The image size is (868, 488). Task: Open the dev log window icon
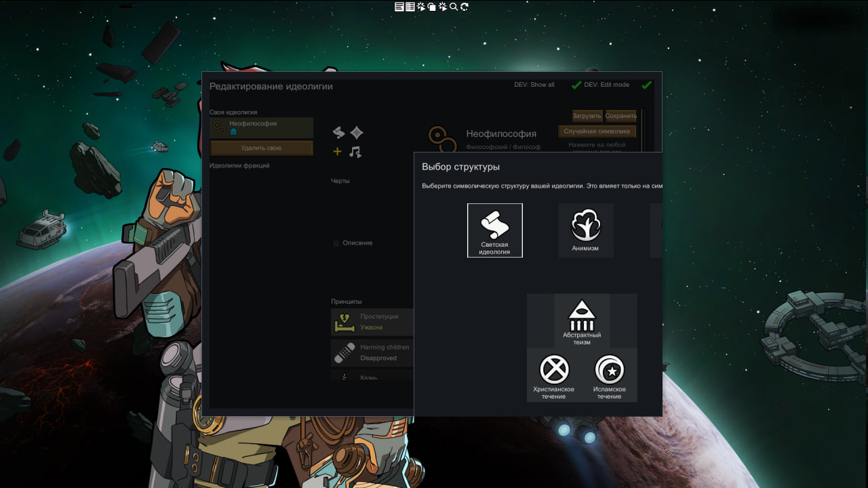point(399,6)
